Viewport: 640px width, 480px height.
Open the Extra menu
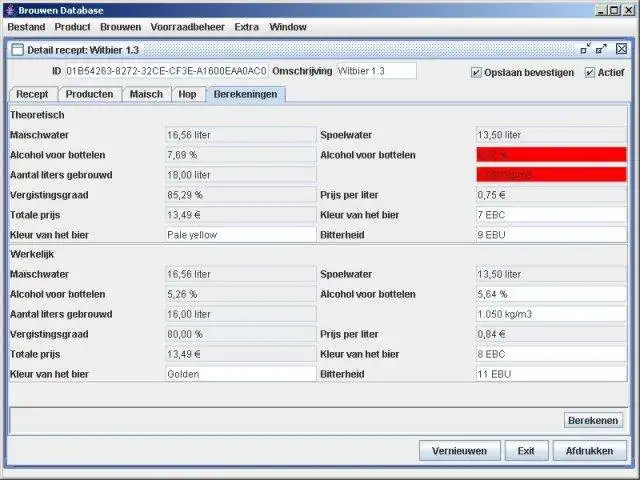pyautogui.click(x=247, y=27)
